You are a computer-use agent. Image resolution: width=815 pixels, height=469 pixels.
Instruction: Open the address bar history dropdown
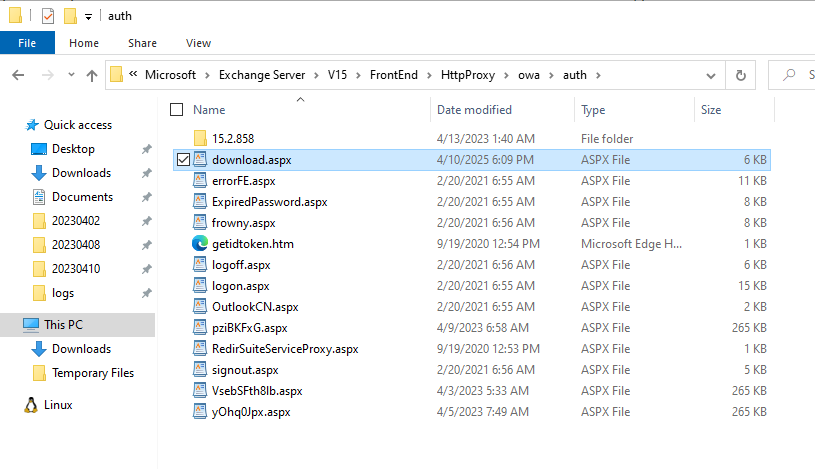click(x=711, y=76)
